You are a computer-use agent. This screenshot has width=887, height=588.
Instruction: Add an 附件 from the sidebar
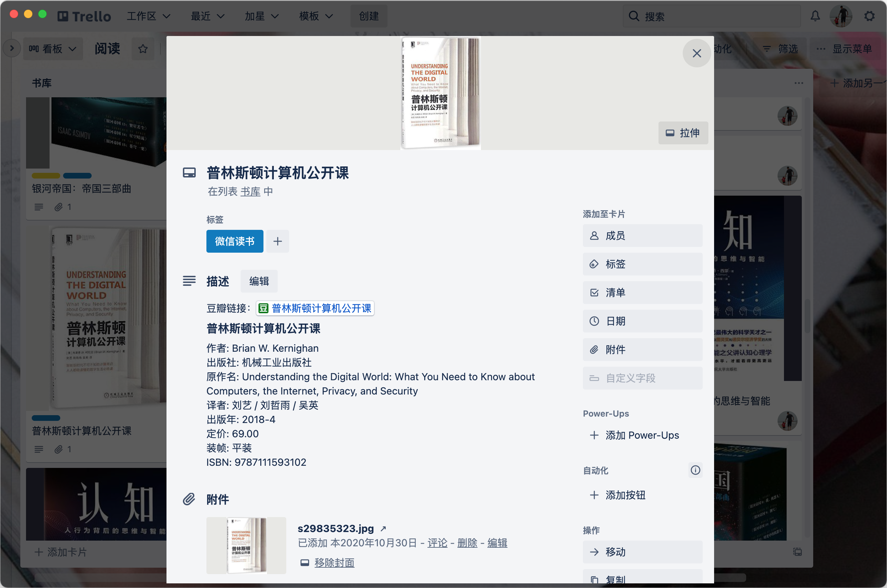(642, 350)
